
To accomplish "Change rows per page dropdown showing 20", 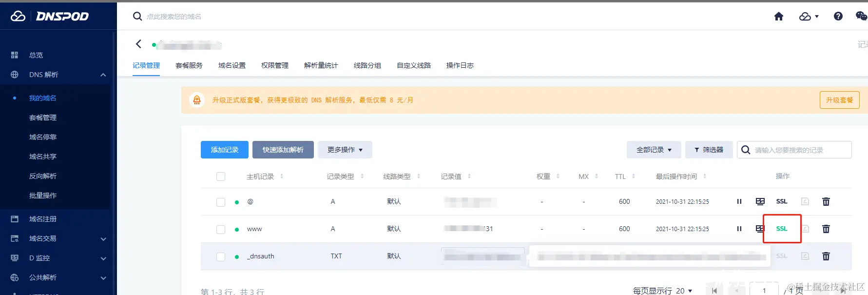I will pyautogui.click(x=684, y=291).
